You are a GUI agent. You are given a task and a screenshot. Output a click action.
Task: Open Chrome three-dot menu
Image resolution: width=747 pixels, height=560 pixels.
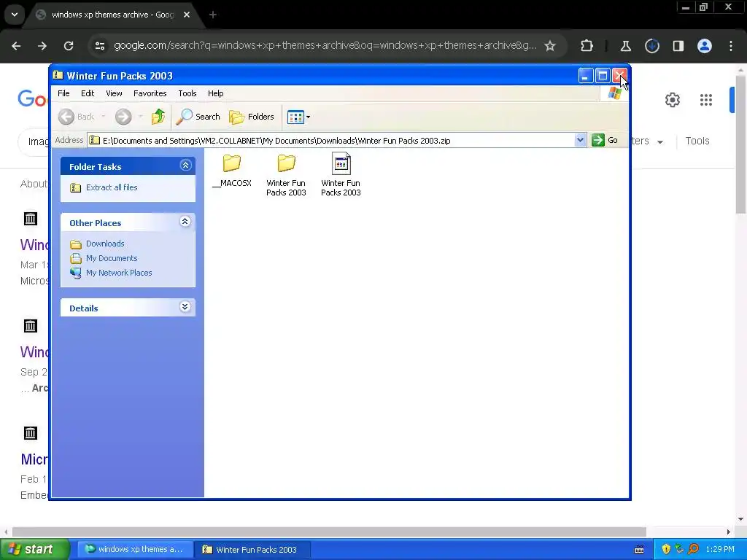coord(731,46)
